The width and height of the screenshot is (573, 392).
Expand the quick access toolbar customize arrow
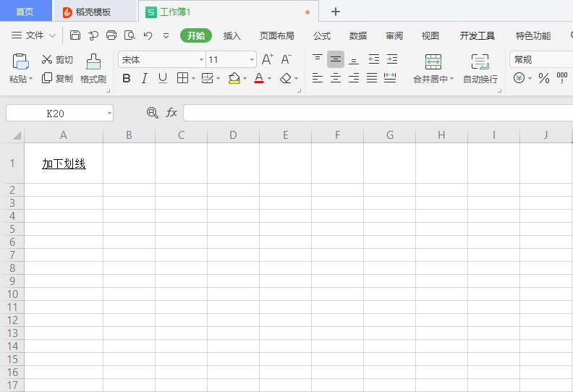coord(166,35)
